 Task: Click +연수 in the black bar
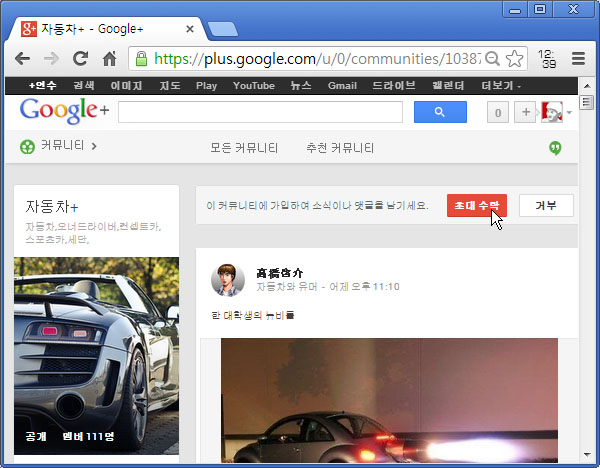point(42,86)
